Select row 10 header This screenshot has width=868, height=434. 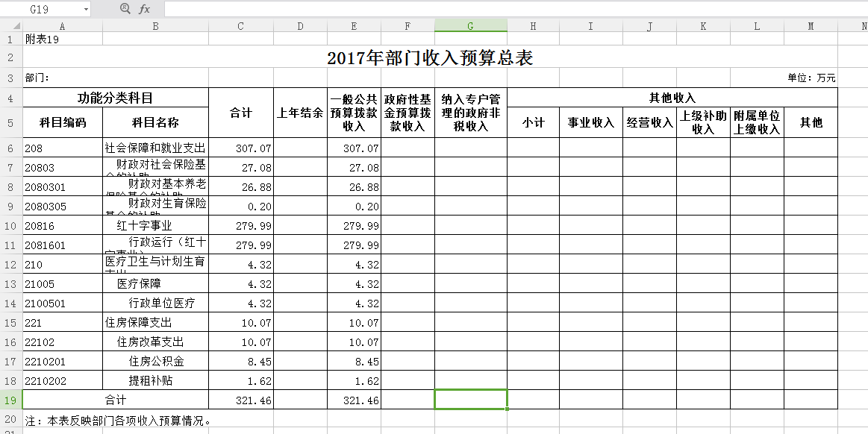click(x=11, y=225)
